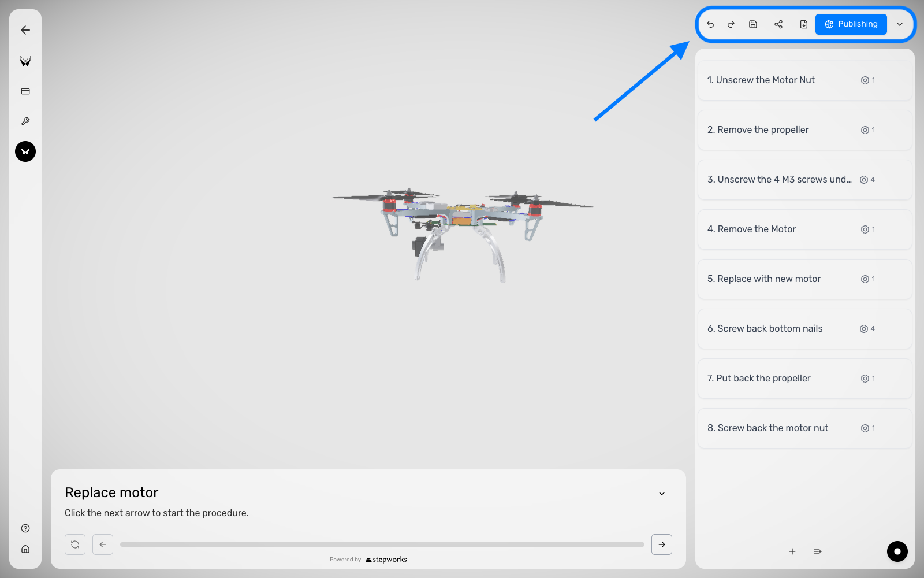This screenshot has width=924, height=578.
Task: Go back using the left arrow in sidebar
Action: click(25, 30)
